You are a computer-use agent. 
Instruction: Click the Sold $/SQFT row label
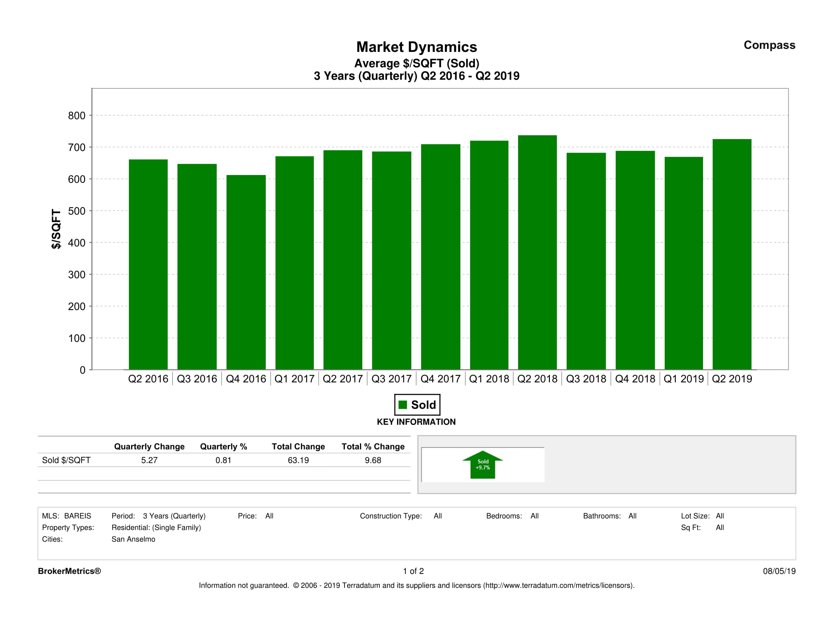66,460
